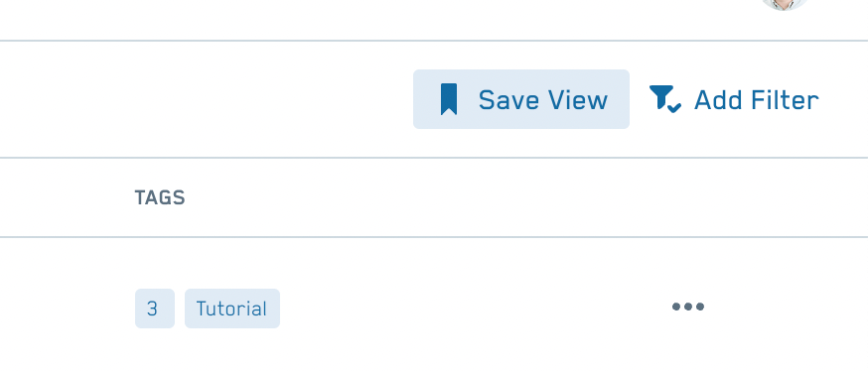This screenshot has width=868, height=371.
Task: Show row options for the Tutorial entry
Action: pos(688,307)
